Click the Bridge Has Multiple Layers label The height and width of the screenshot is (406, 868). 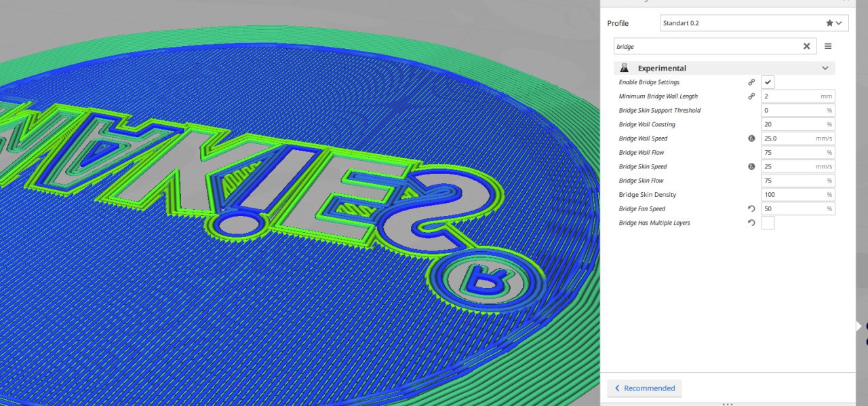pyautogui.click(x=654, y=223)
